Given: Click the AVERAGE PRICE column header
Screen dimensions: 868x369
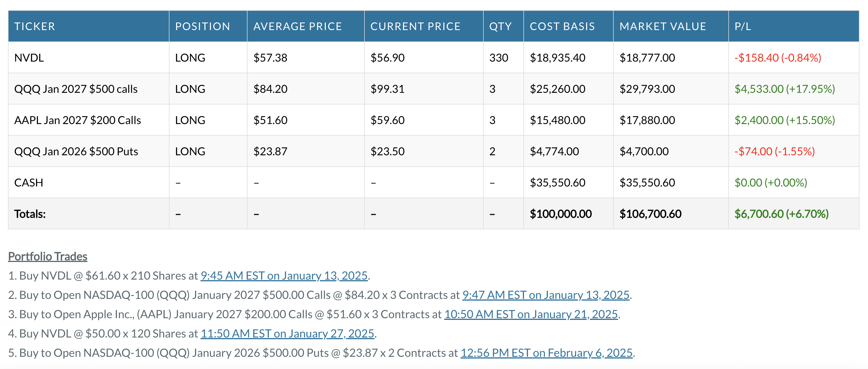Looking at the screenshot, I should click(x=297, y=26).
